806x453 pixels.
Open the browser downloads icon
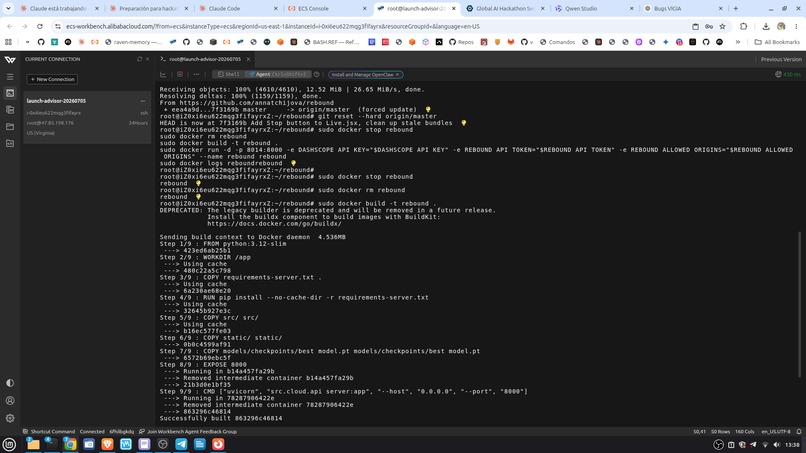[x=765, y=26]
